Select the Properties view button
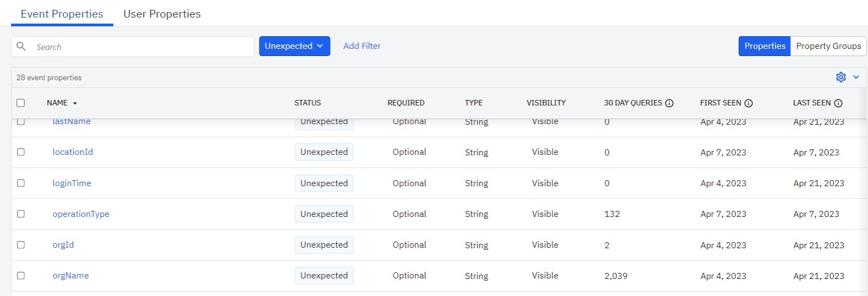The width and height of the screenshot is (868, 296). click(x=764, y=46)
